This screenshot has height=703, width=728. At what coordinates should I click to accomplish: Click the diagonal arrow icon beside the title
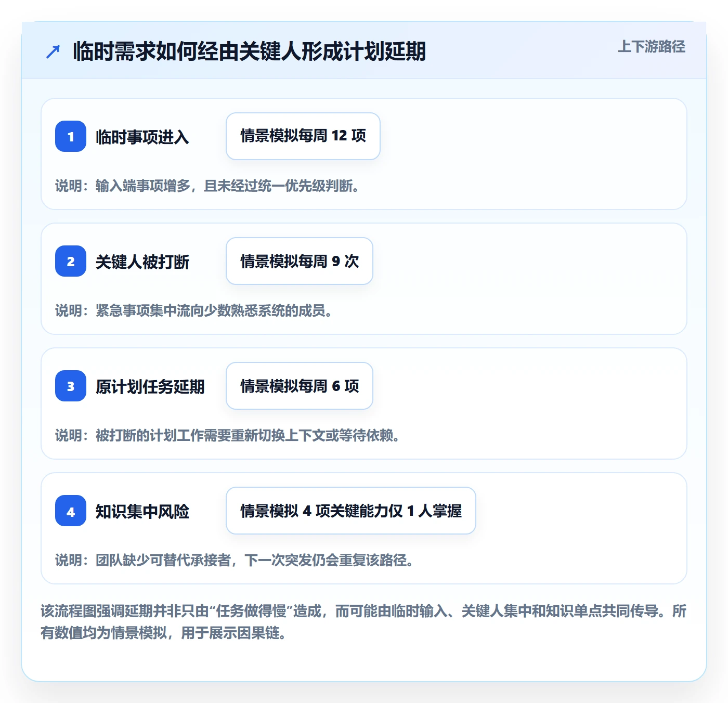click(x=53, y=51)
